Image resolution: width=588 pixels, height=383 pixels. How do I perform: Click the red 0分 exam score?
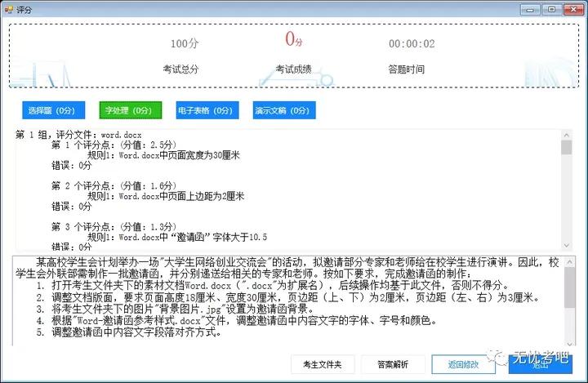coord(294,39)
